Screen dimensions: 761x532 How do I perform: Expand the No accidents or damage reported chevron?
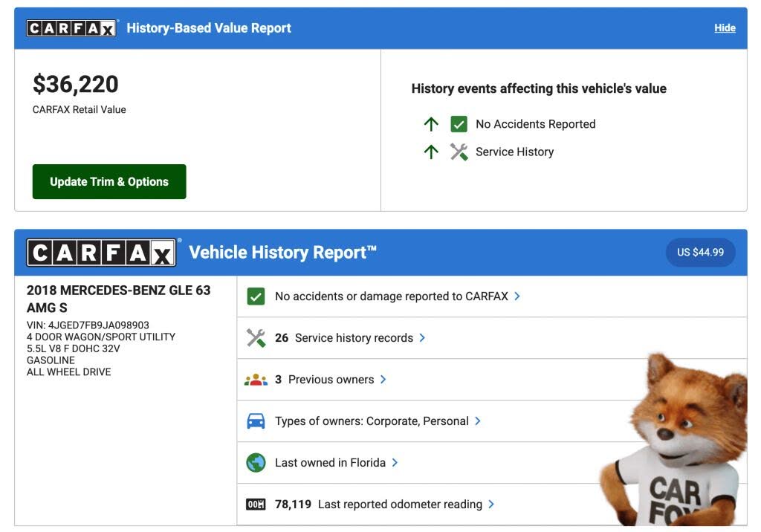click(517, 296)
